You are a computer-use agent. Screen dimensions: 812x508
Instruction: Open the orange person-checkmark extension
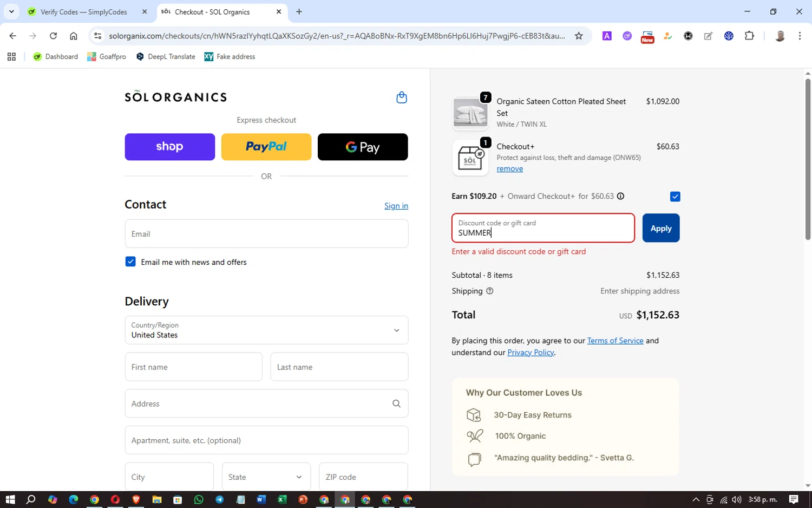coord(668,36)
